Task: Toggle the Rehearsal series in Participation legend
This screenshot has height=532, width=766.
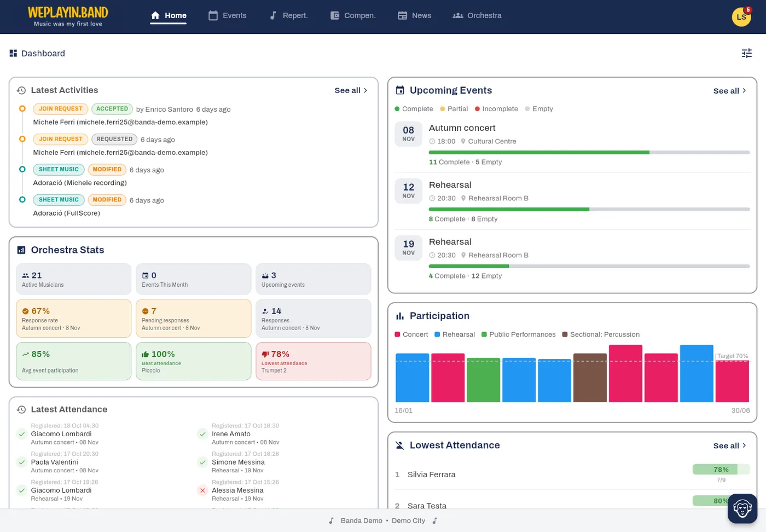Action: (x=455, y=334)
